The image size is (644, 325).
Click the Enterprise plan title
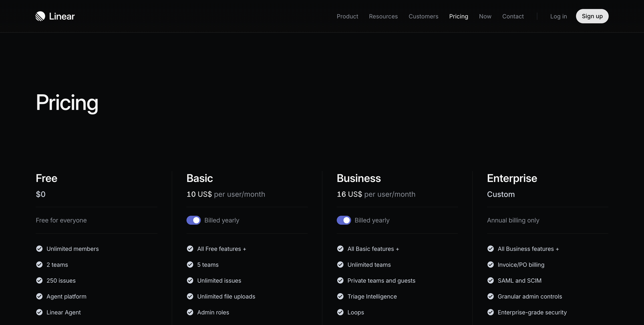tap(512, 178)
